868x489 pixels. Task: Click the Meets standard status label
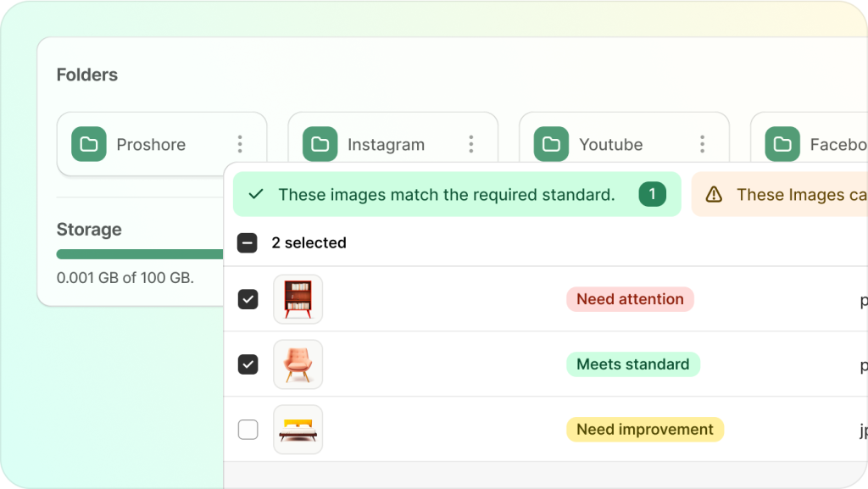tap(632, 364)
